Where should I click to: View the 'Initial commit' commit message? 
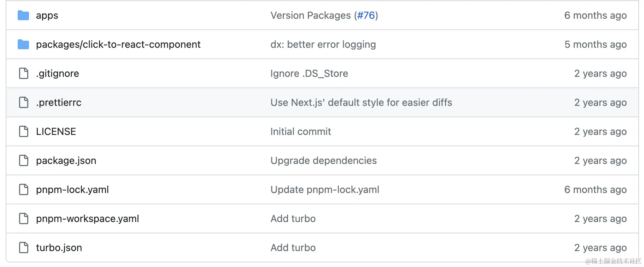(300, 132)
